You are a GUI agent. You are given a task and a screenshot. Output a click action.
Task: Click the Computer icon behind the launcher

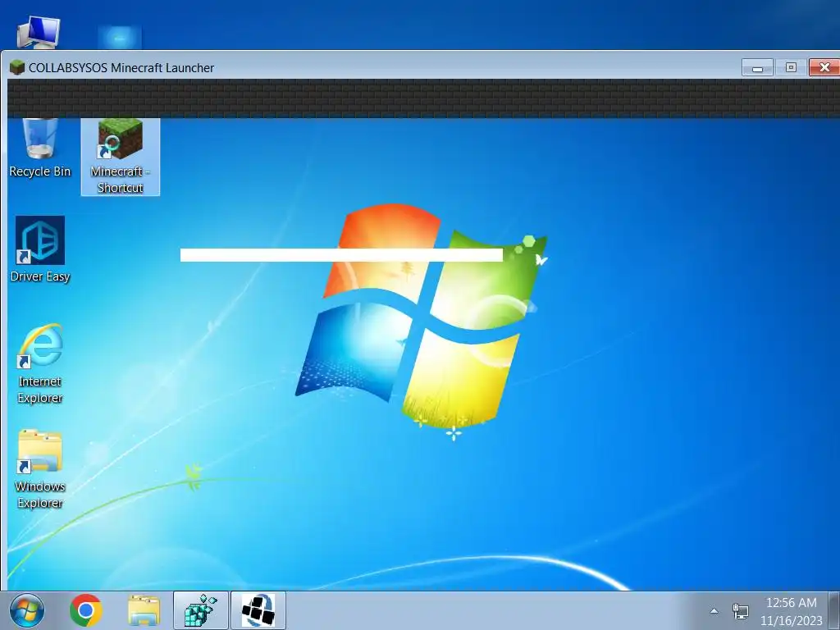click(39, 32)
